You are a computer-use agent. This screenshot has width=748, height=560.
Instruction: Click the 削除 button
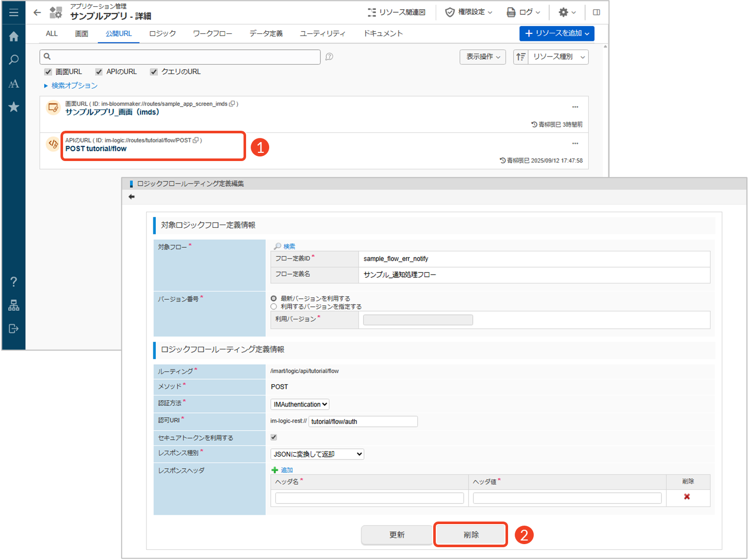pyautogui.click(x=471, y=535)
